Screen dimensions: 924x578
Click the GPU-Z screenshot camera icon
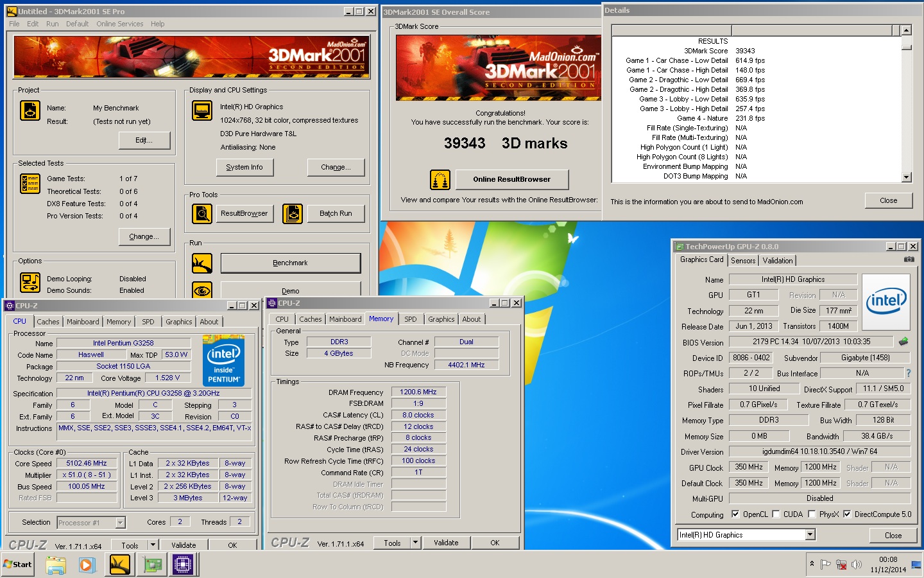[909, 259]
